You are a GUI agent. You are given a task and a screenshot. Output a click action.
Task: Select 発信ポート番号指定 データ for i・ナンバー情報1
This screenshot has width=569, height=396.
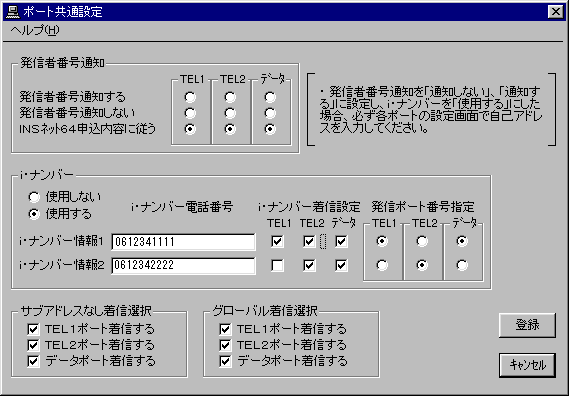point(462,241)
